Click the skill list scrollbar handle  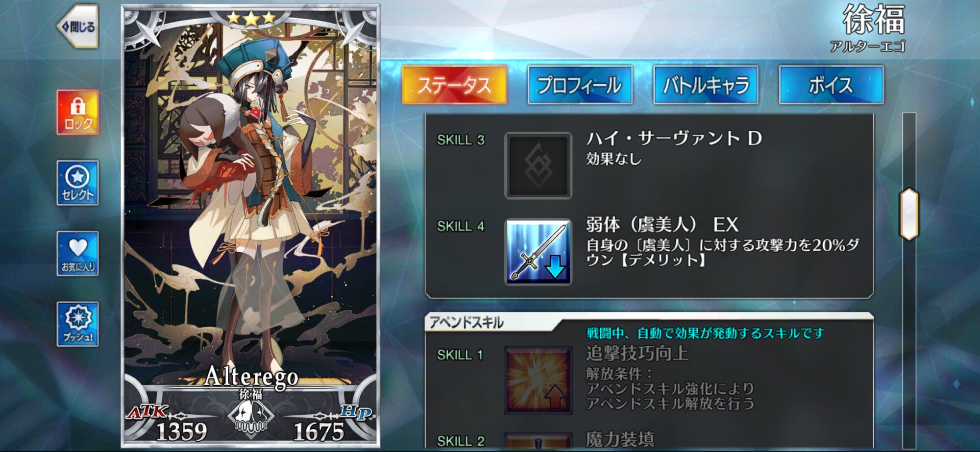click(909, 214)
